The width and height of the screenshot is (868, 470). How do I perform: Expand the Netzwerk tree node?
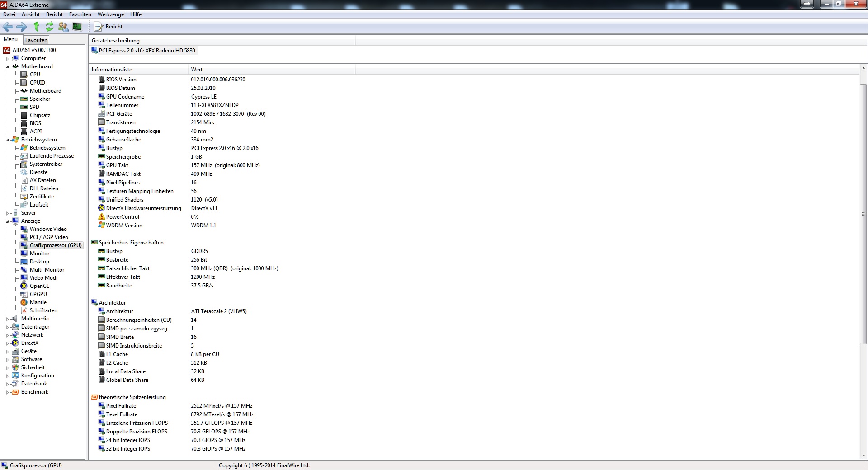click(7, 335)
